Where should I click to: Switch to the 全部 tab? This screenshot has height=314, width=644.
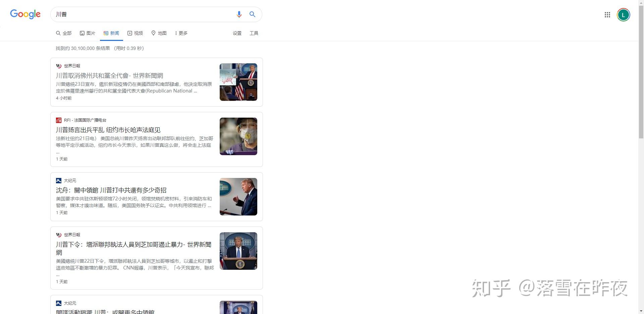coord(64,33)
